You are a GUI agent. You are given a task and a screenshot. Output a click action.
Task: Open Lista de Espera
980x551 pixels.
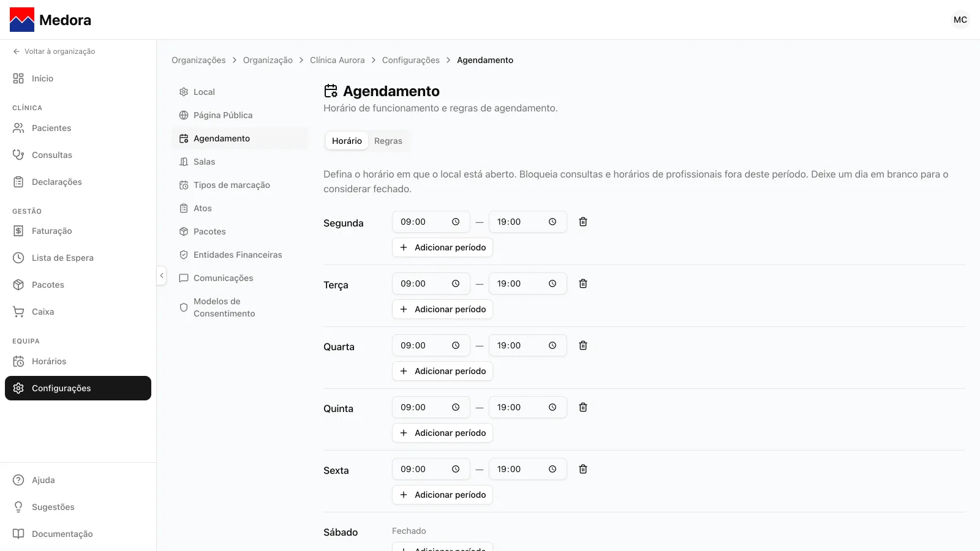(x=78, y=258)
